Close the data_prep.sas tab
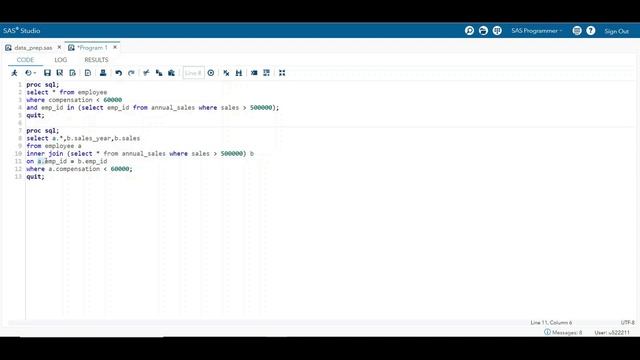 point(59,47)
